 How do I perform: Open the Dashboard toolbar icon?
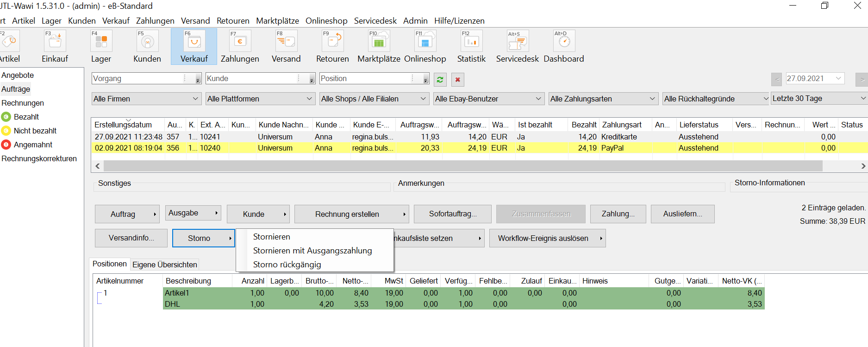click(564, 46)
